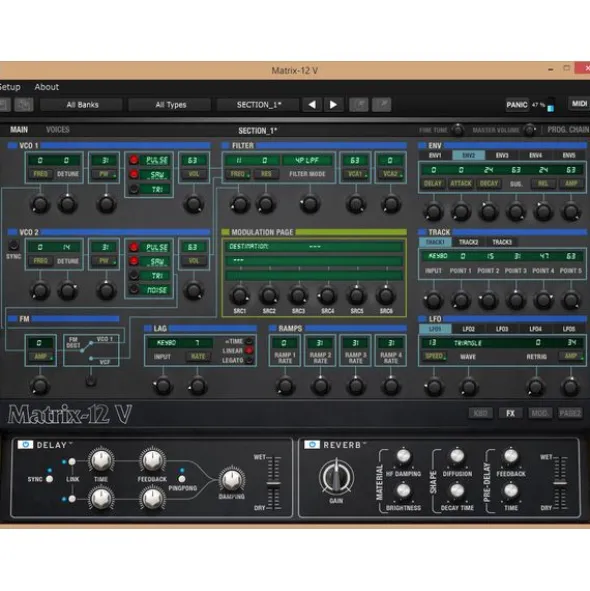
Task: Open the KBD panel button
Action: tap(480, 413)
